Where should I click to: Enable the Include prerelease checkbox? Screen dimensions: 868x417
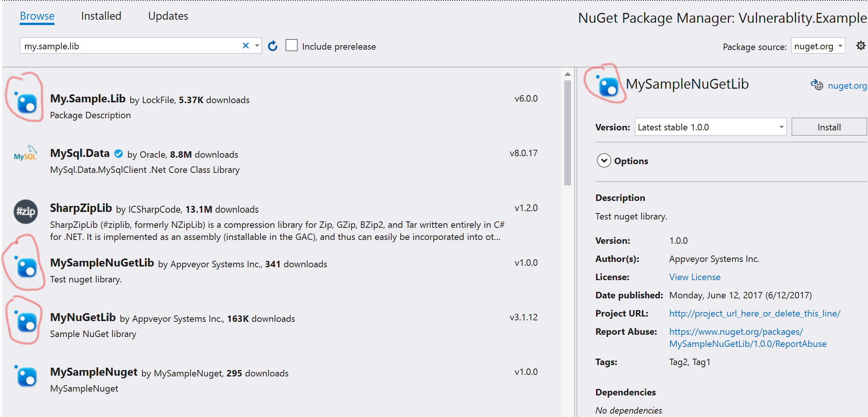pyautogui.click(x=291, y=45)
